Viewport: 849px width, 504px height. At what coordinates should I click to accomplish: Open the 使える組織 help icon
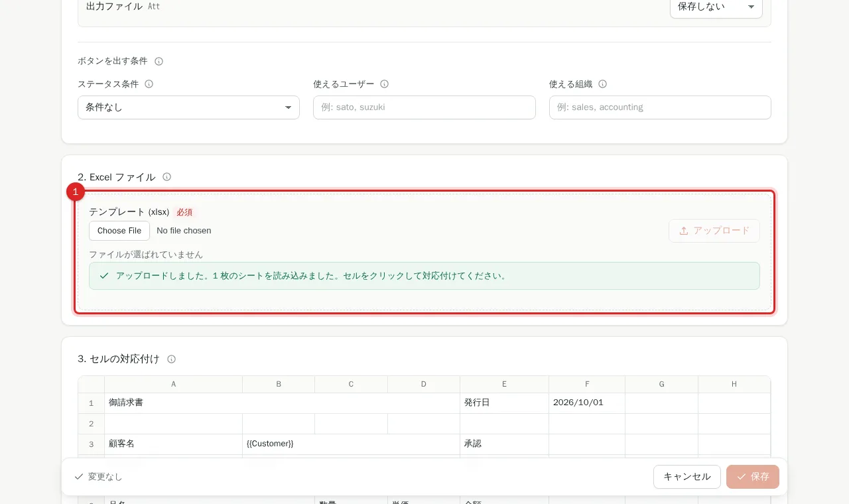click(x=603, y=84)
